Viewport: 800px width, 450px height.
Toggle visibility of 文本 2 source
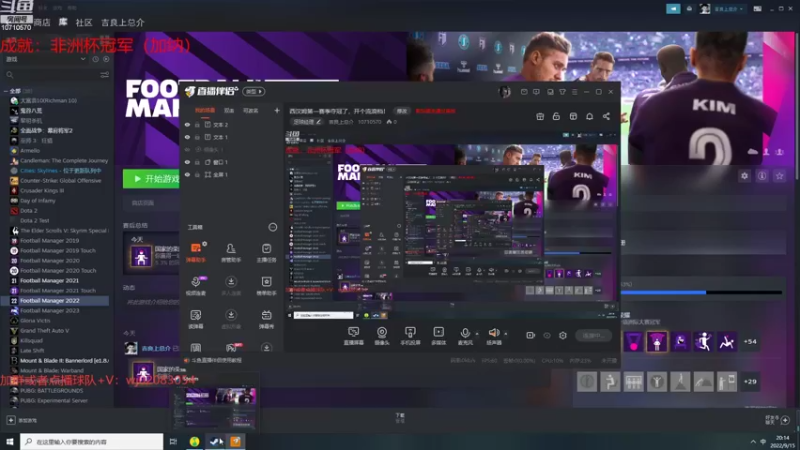point(187,124)
